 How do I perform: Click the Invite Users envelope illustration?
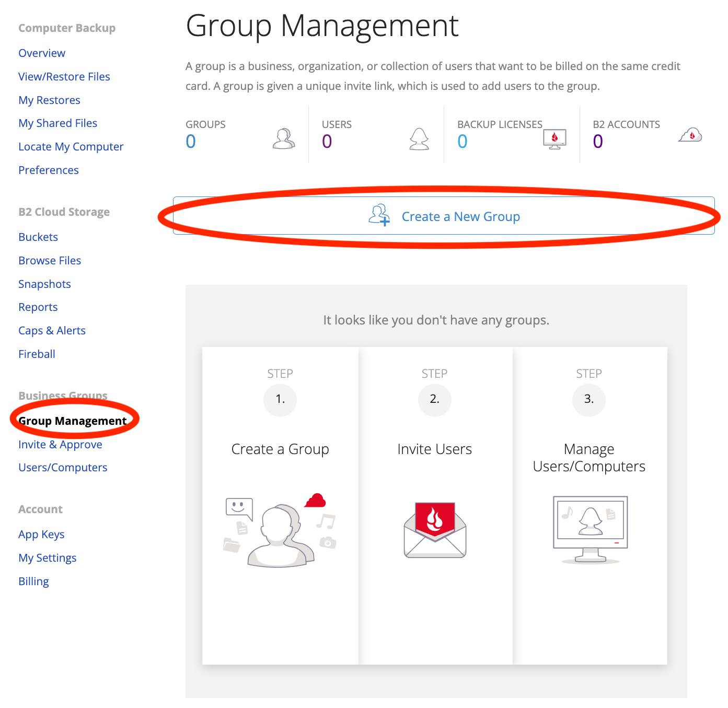pos(435,530)
